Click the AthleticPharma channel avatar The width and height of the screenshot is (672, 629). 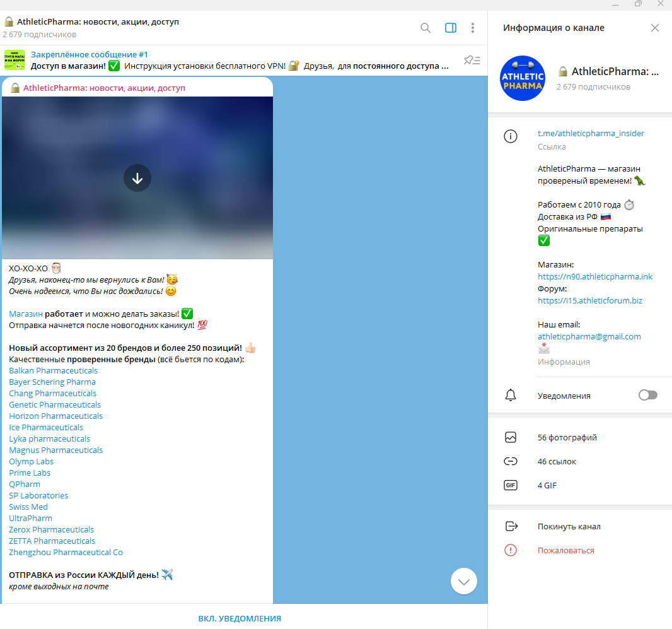point(522,78)
